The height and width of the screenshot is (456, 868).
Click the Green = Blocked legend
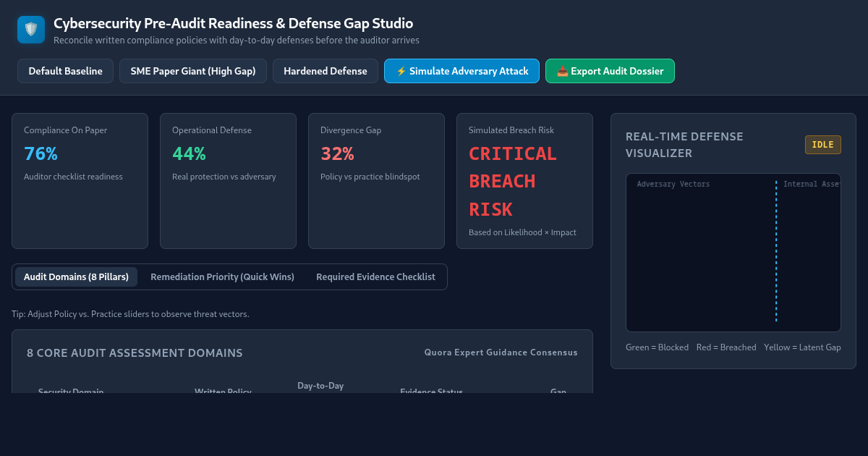tap(657, 347)
